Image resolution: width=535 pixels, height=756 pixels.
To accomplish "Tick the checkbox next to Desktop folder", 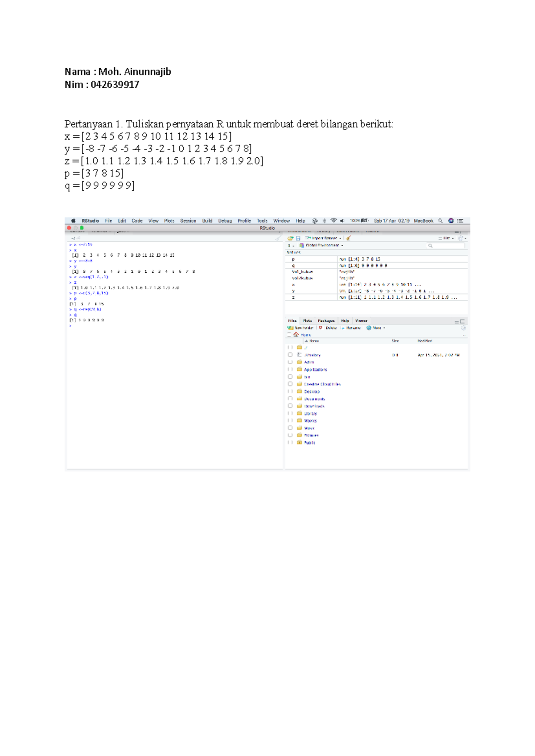I will point(290,391).
